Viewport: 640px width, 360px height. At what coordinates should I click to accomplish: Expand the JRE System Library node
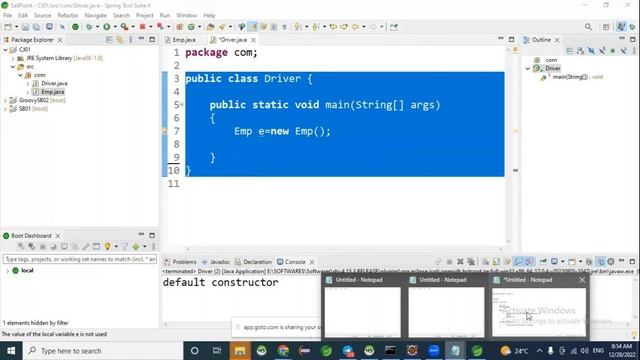(13, 58)
